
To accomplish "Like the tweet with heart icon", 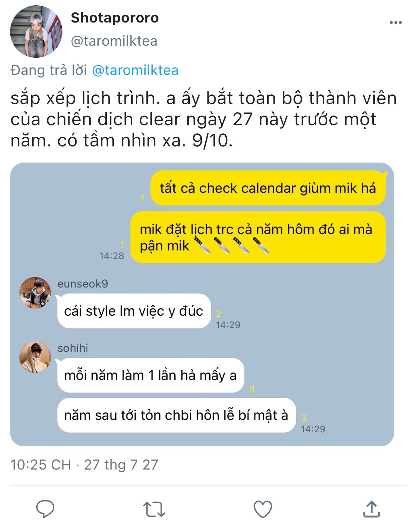I will point(263,509).
